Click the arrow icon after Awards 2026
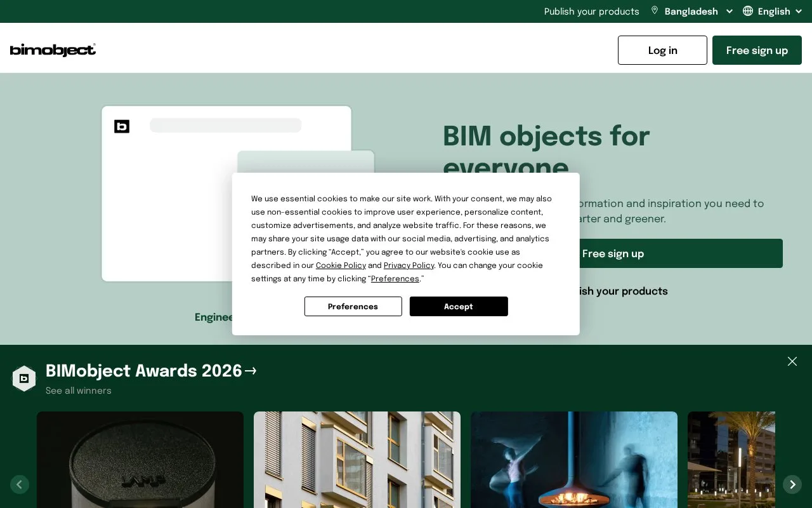 point(251,371)
